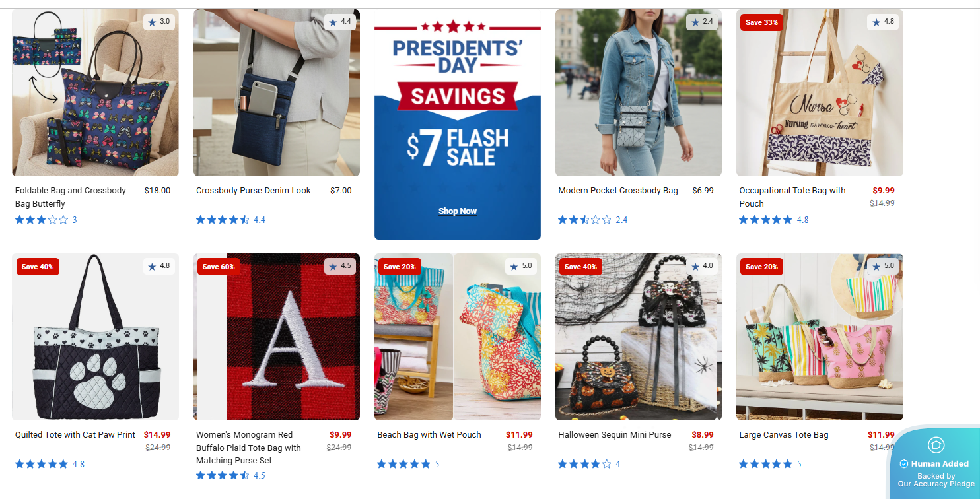The image size is (980, 499).
Task: Open Occupational Tote Bag with Pouch title
Action: point(792,197)
